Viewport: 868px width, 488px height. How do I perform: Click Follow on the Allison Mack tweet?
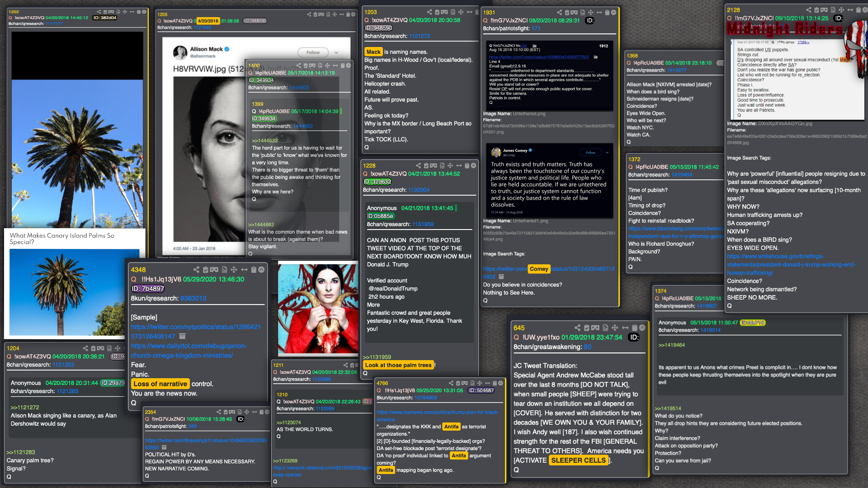pos(313,52)
